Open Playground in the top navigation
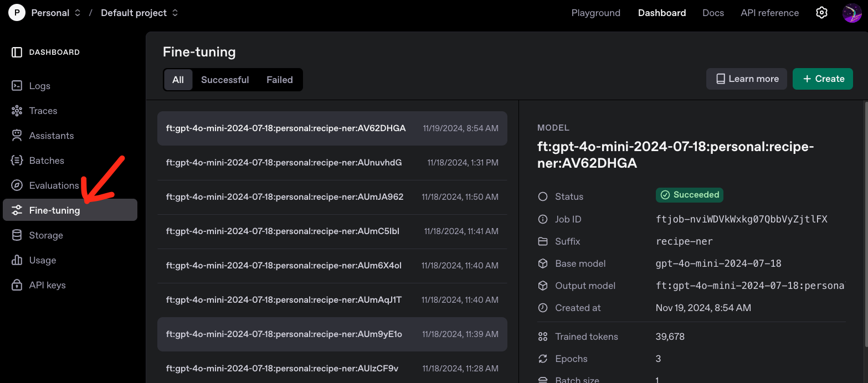Image resolution: width=868 pixels, height=383 pixels. pyautogui.click(x=596, y=13)
